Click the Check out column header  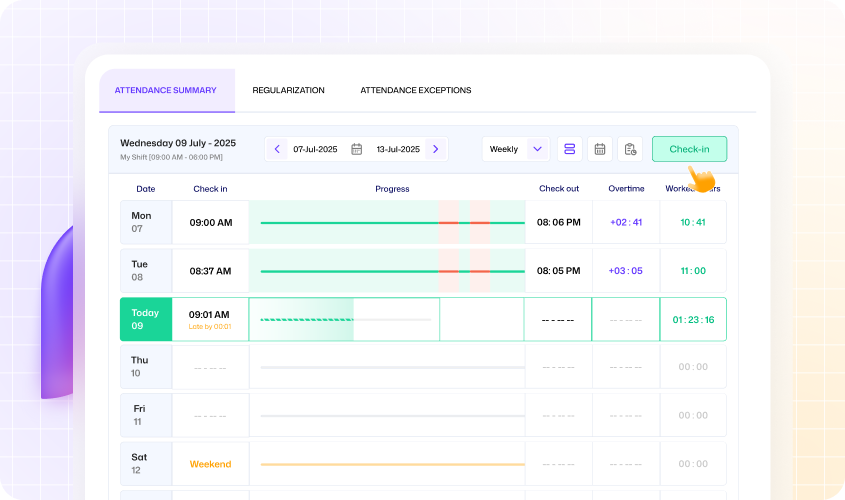[559, 189]
